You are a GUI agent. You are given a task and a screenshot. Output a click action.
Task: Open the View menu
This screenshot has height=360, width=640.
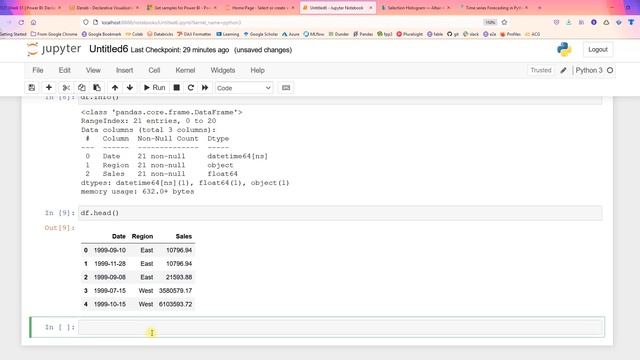pos(93,70)
